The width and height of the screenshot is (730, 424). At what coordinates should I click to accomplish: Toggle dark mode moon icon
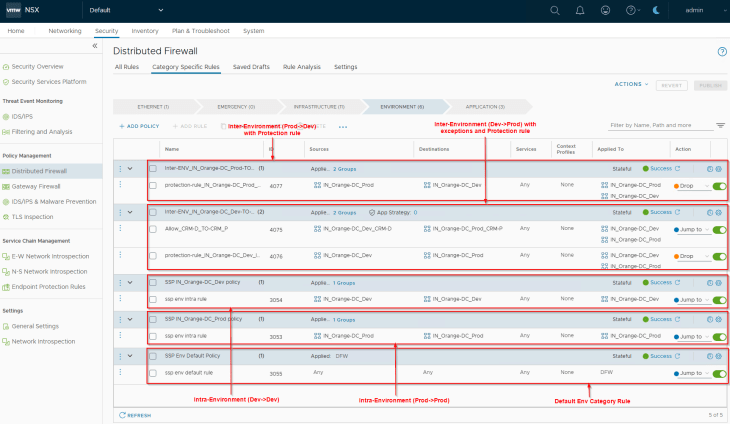pyautogui.click(x=656, y=10)
